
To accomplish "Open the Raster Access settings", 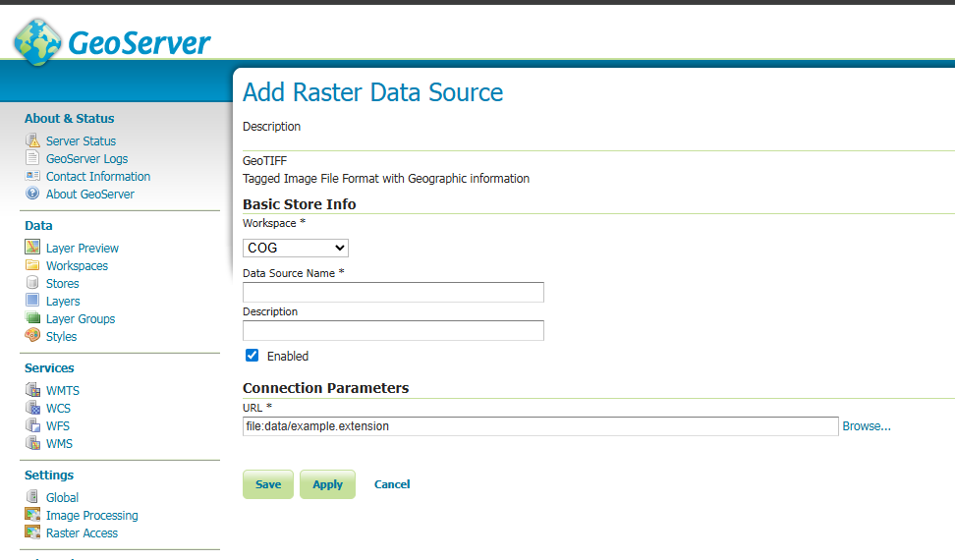I will point(82,532).
